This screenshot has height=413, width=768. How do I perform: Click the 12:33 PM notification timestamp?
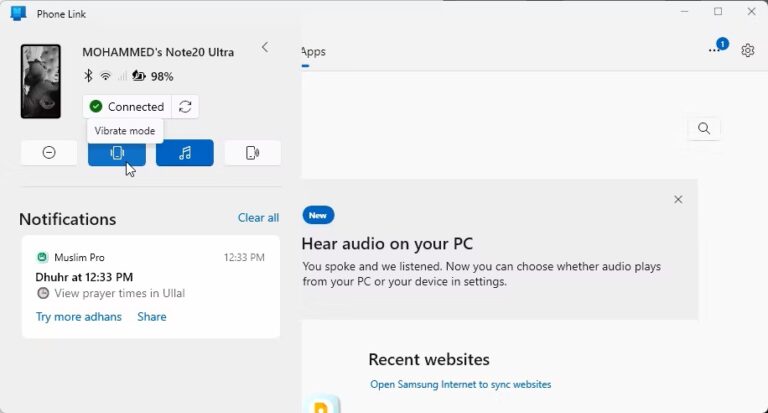point(244,257)
